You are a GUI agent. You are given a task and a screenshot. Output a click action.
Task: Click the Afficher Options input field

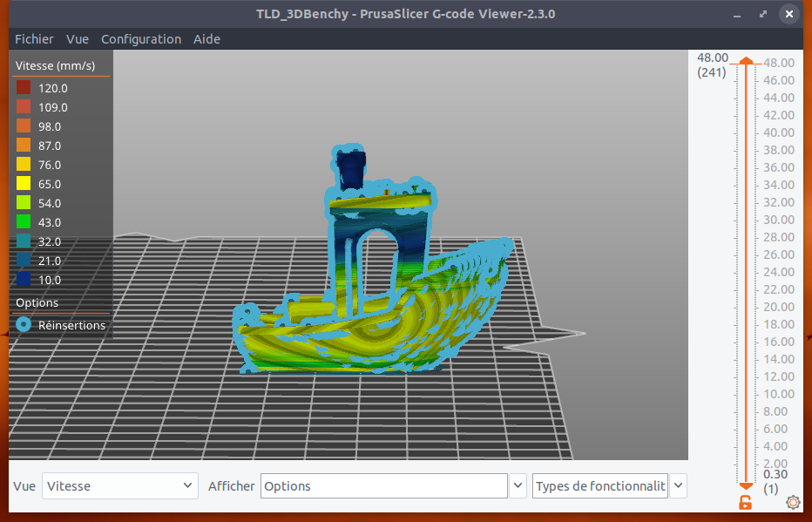tap(383, 485)
